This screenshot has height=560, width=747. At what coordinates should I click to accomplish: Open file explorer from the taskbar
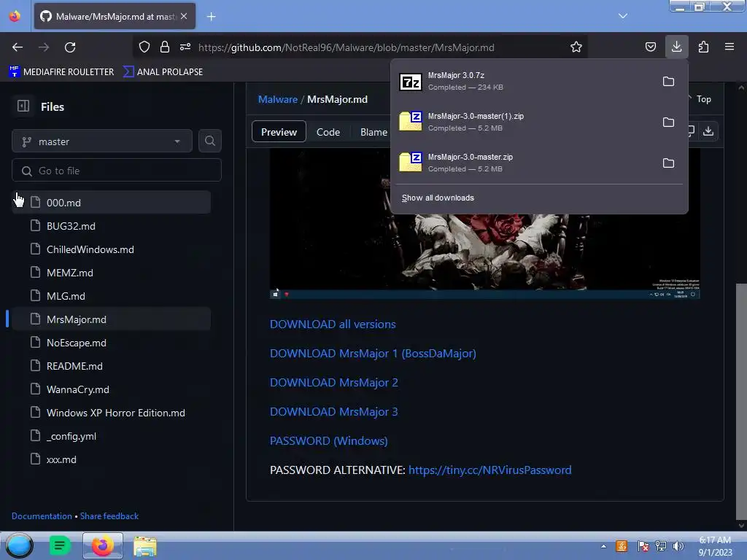[145, 546]
